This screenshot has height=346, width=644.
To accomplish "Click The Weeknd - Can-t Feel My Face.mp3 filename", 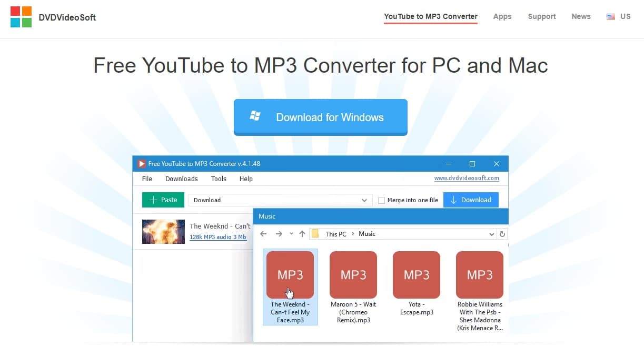I will click(290, 312).
